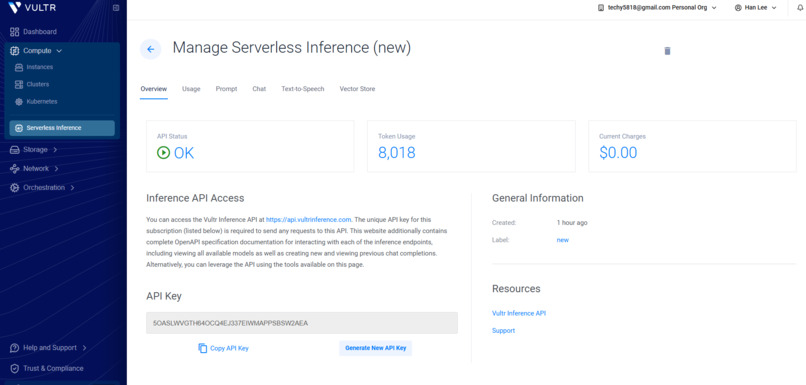Click the Kubernetes wheel icon
This screenshot has width=806, height=385.
click(x=19, y=102)
